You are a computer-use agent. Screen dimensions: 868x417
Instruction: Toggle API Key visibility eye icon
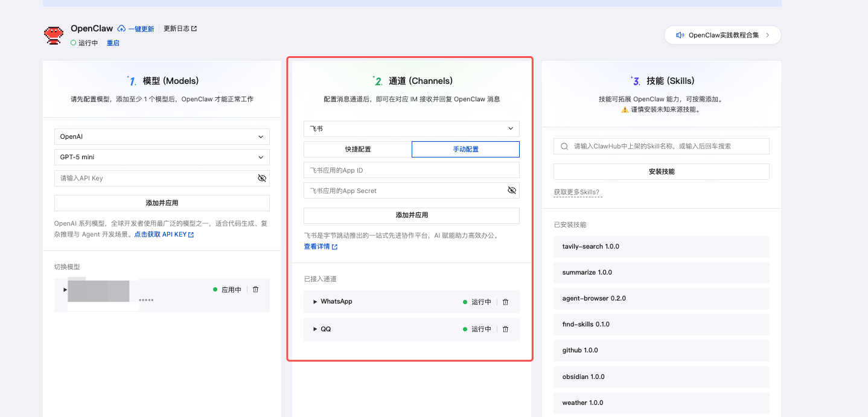click(x=262, y=179)
